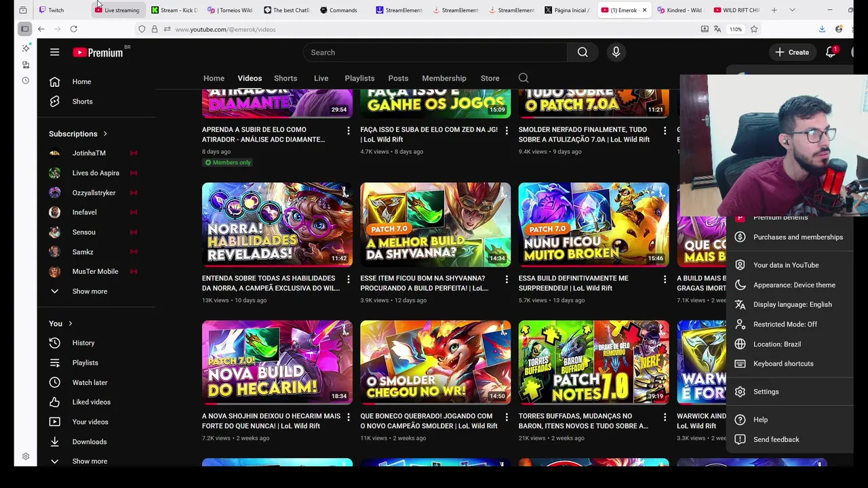868x488 pixels.
Task: Open O Smolder chegou no WR thumbnail
Action: [435, 362]
